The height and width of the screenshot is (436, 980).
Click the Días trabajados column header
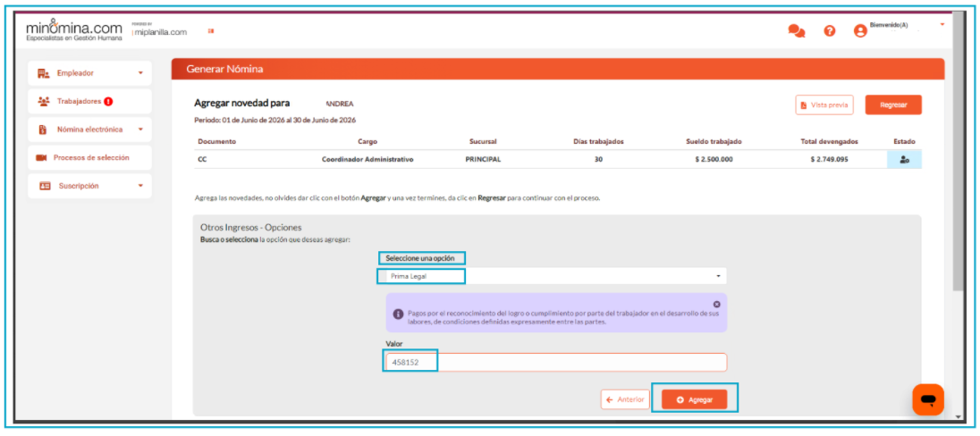(x=598, y=142)
